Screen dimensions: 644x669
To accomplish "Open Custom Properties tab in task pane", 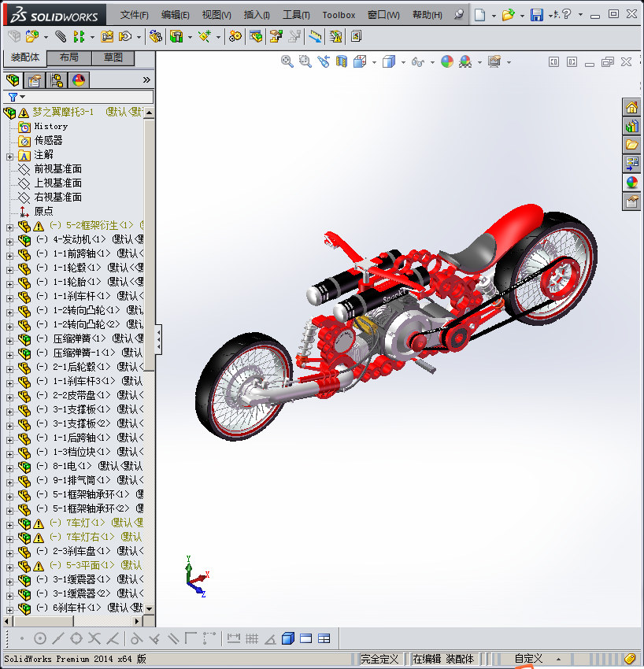I will (x=631, y=201).
